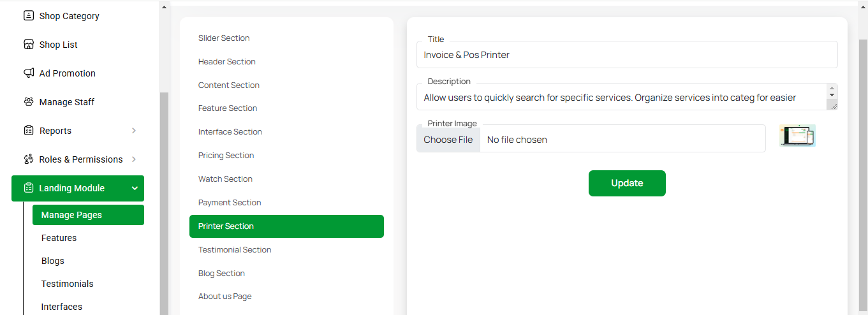868x315 pixels.
Task: Go to Features under Landing Module
Action: [x=59, y=238]
